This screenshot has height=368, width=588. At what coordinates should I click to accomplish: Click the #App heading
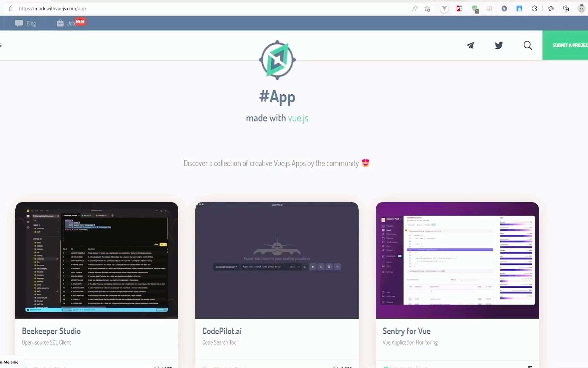277,97
